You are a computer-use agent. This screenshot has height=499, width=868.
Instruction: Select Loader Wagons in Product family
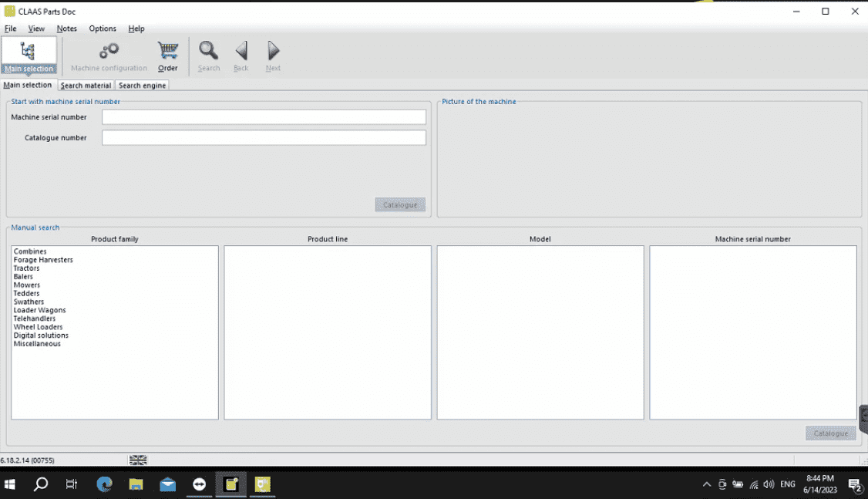coord(40,310)
